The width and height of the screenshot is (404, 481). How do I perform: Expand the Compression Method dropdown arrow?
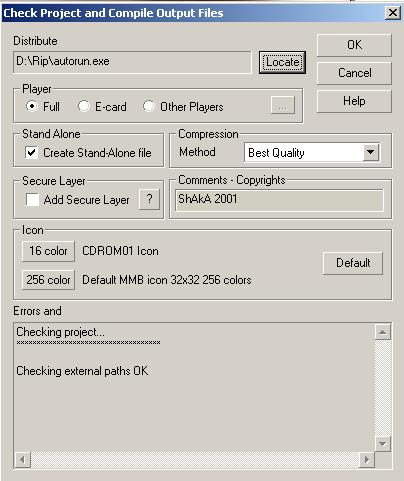371,152
